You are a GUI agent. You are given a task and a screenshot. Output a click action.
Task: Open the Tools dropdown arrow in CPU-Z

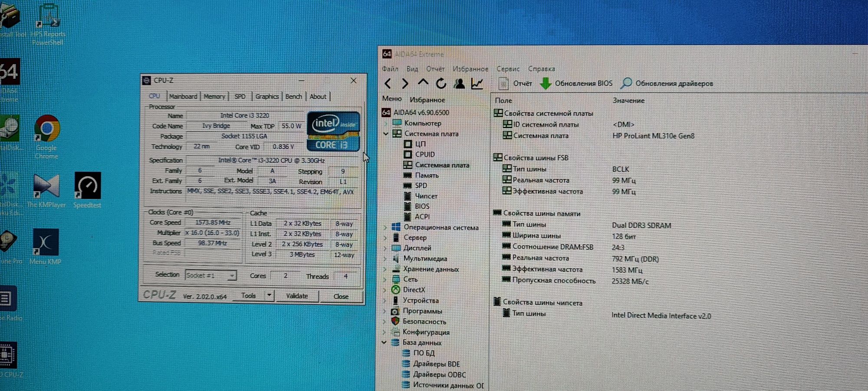[x=269, y=295]
